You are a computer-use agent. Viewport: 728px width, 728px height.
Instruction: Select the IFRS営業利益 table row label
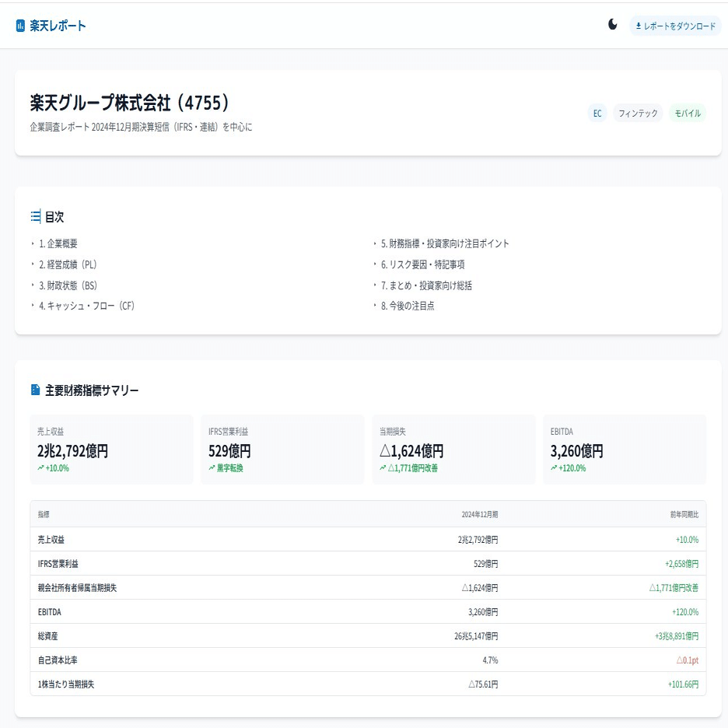(x=58, y=564)
